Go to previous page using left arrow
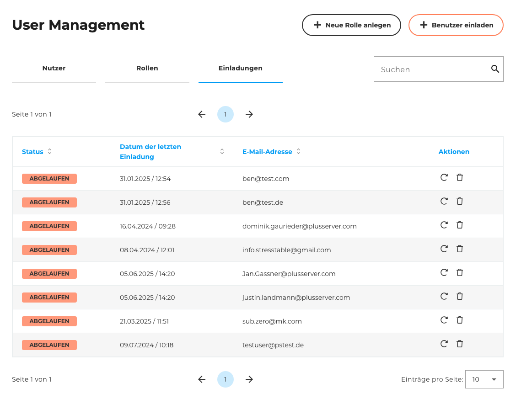 point(202,114)
